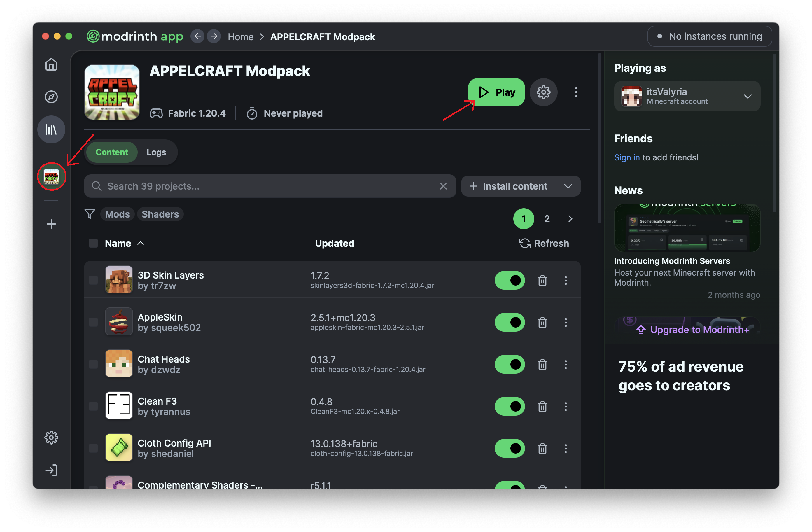Open the Home sidebar icon
Viewport: 812px width, 532px height.
click(x=51, y=64)
